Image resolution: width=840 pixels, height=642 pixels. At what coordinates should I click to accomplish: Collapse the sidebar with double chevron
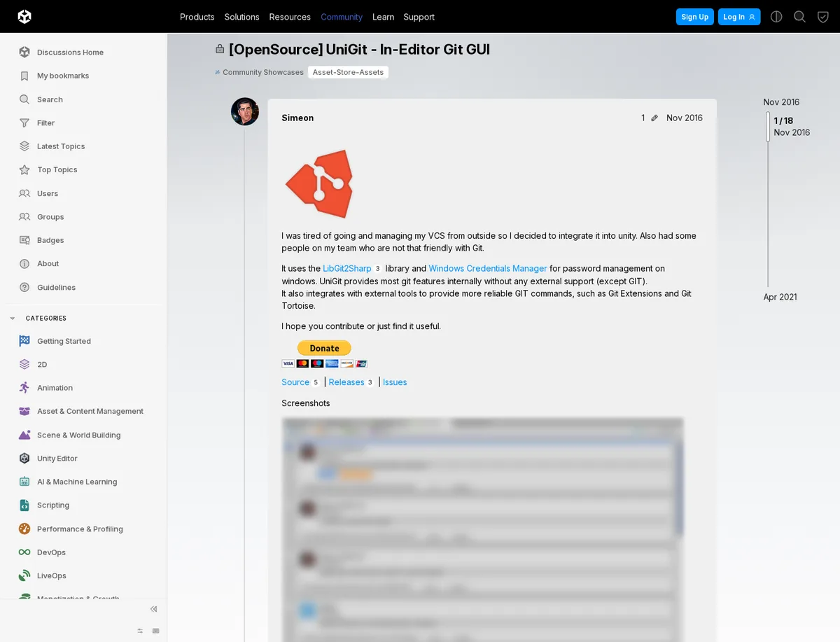click(154, 609)
